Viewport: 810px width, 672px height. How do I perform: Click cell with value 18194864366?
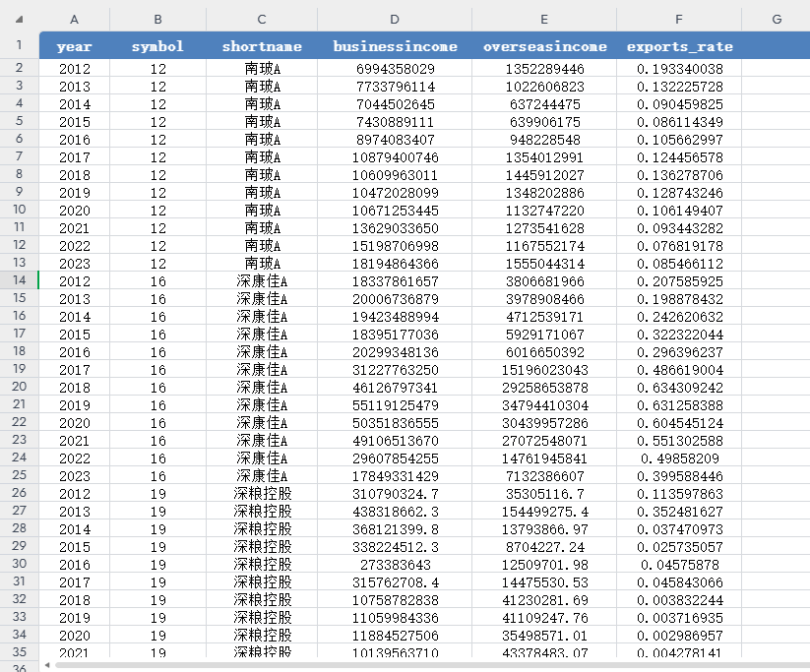click(395, 264)
